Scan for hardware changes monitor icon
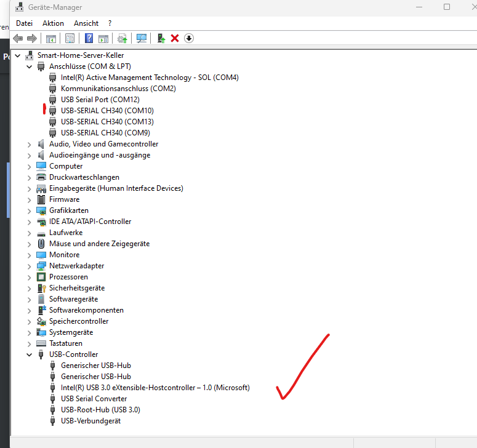The height and width of the screenshot is (448, 477). point(142,38)
